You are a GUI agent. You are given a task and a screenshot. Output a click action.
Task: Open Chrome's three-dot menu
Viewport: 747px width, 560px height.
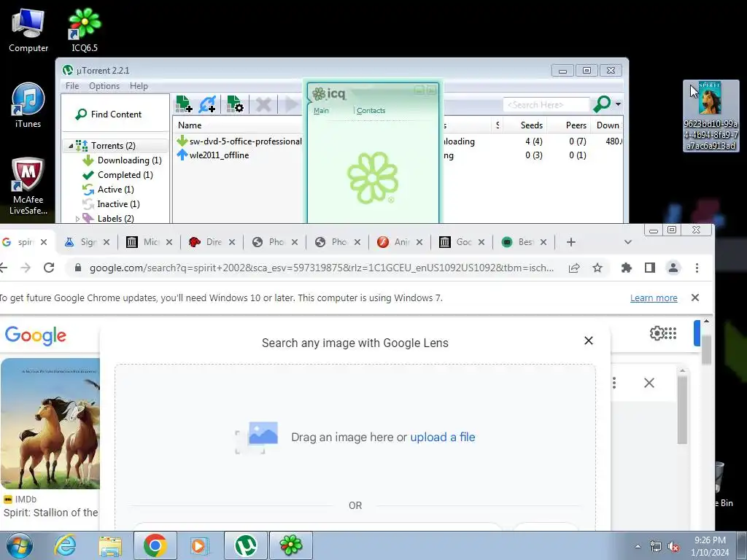click(x=697, y=268)
